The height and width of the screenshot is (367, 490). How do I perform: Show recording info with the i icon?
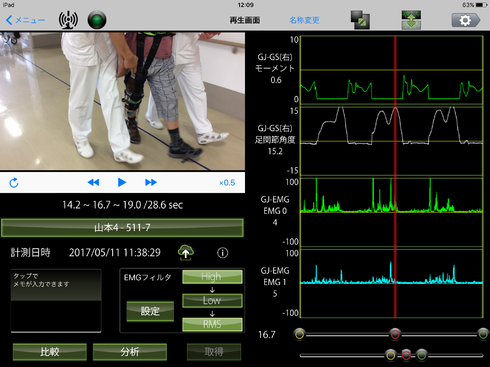(x=223, y=253)
